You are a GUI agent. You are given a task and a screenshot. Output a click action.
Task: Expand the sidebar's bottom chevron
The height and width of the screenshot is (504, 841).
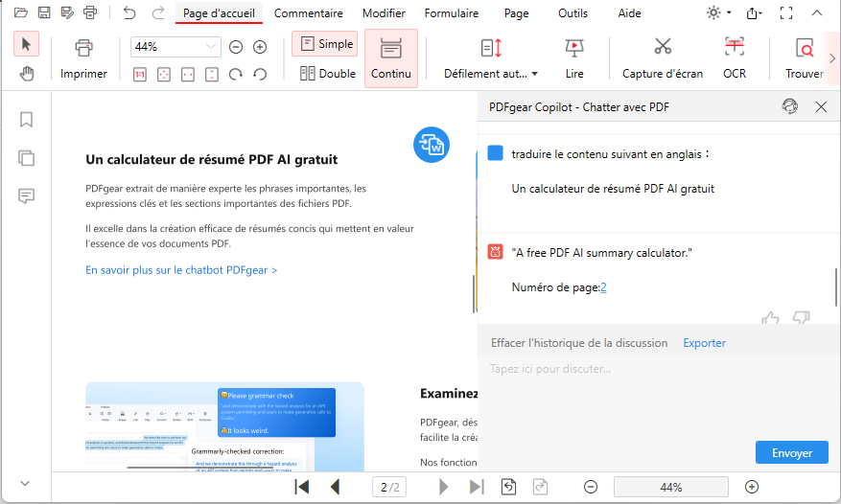[25, 483]
